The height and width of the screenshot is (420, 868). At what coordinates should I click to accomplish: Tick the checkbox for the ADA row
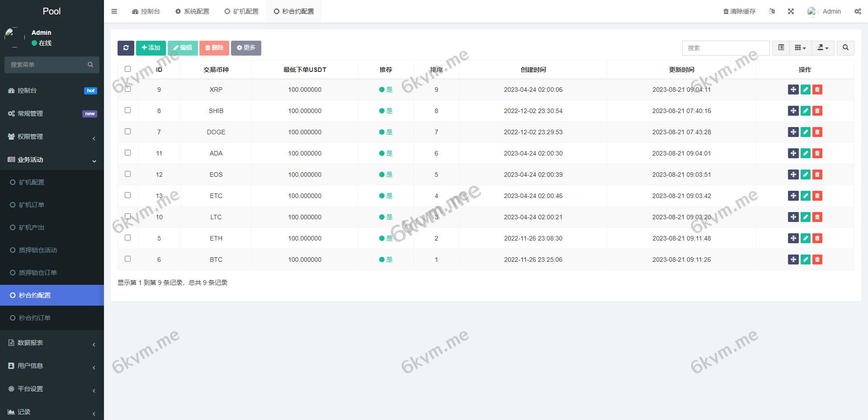point(127,153)
